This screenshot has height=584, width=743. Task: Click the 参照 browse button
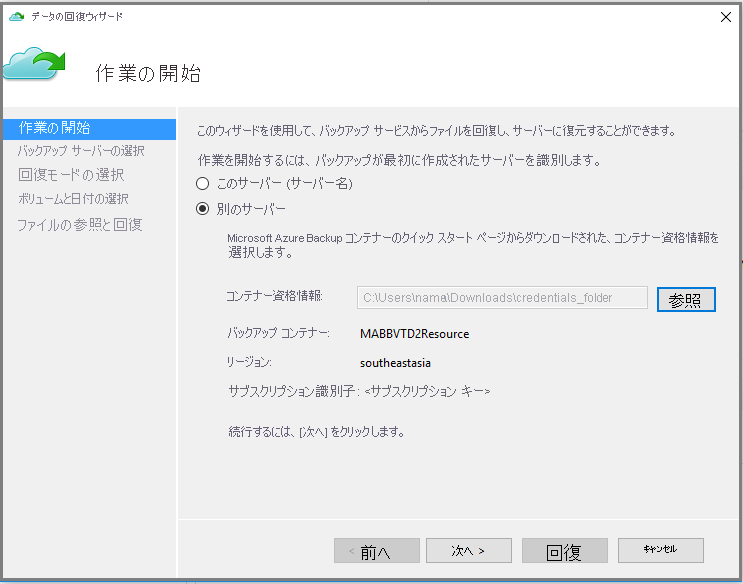click(686, 300)
